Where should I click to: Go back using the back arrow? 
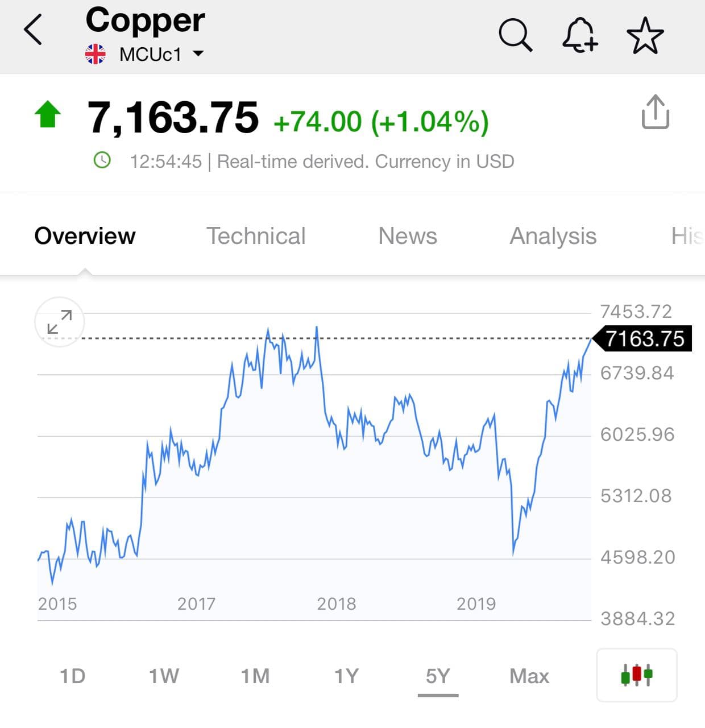[x=33, y=30]
